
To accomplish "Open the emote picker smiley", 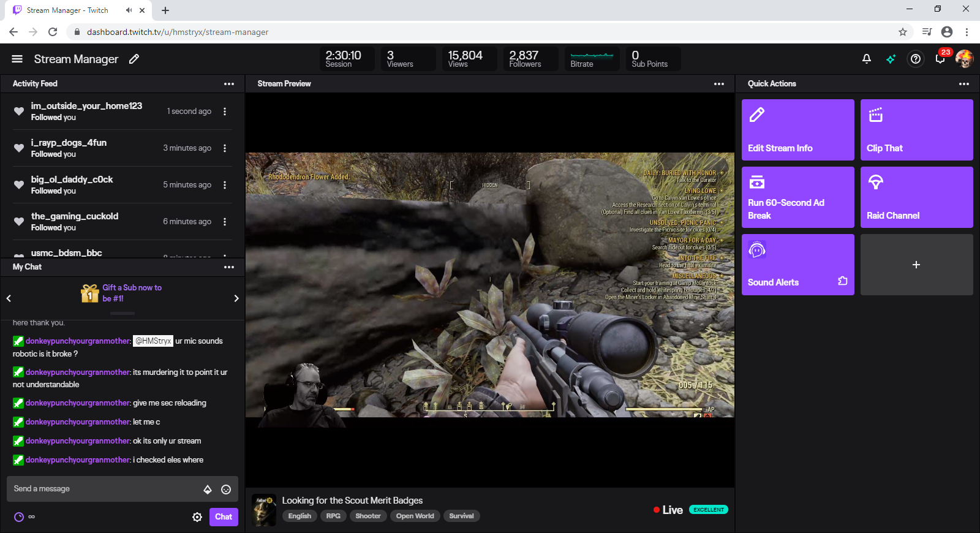I will pyautogui.click(x=226, y=490).
